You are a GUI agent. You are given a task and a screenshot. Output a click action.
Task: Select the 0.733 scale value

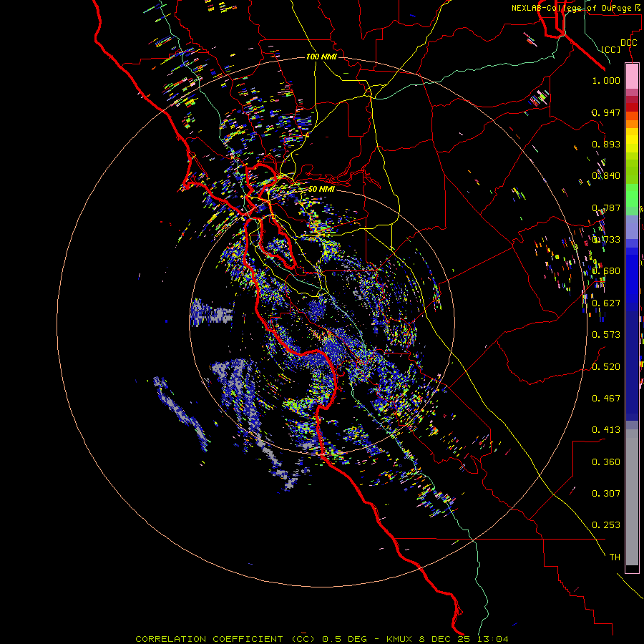(x=606, y=240)
